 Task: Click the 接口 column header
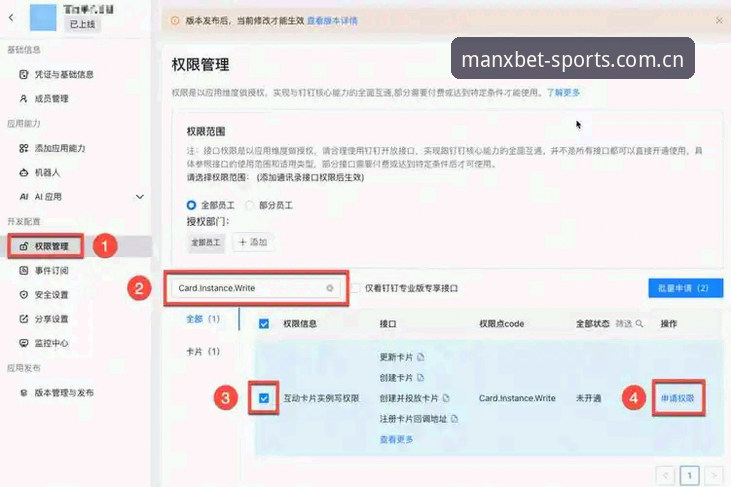point(388,323)
